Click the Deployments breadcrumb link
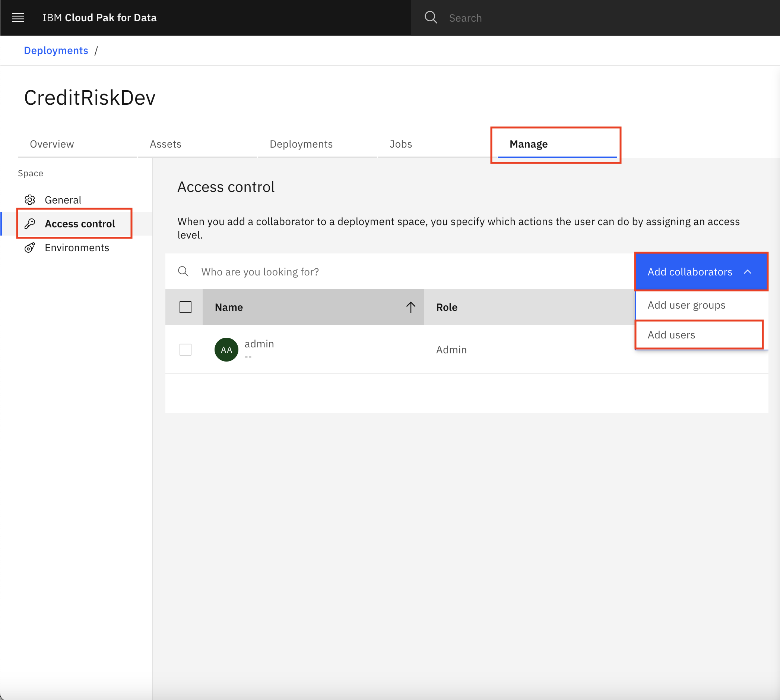 pos(56,51)
